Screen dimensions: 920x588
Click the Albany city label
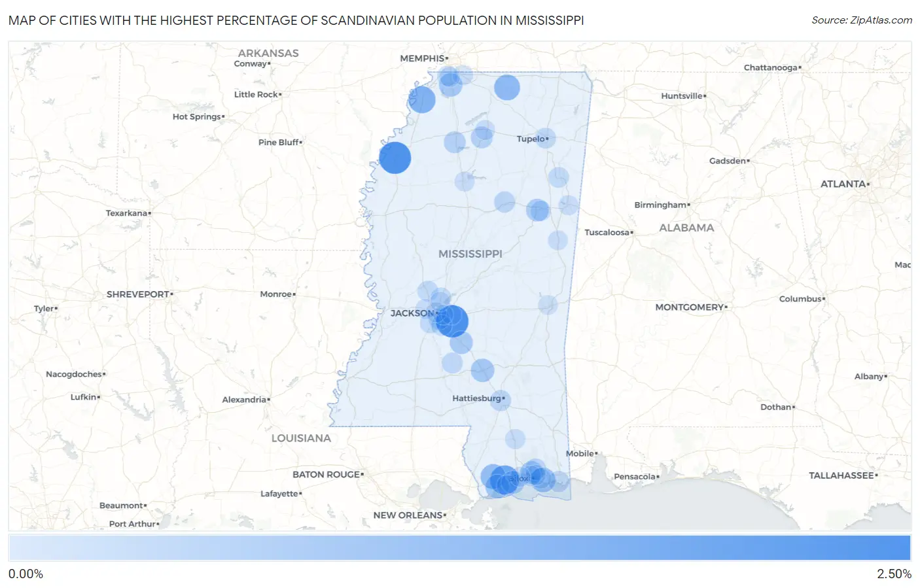point(869,377)
